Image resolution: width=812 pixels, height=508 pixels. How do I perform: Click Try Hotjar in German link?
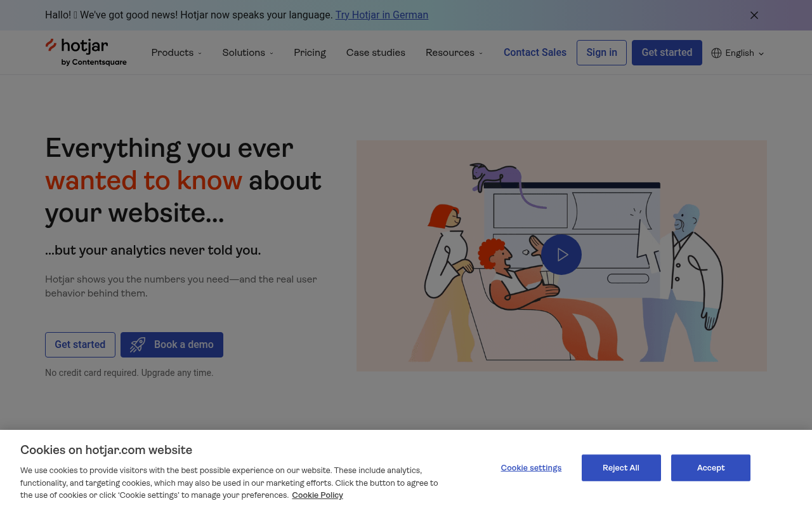(382, 15)
